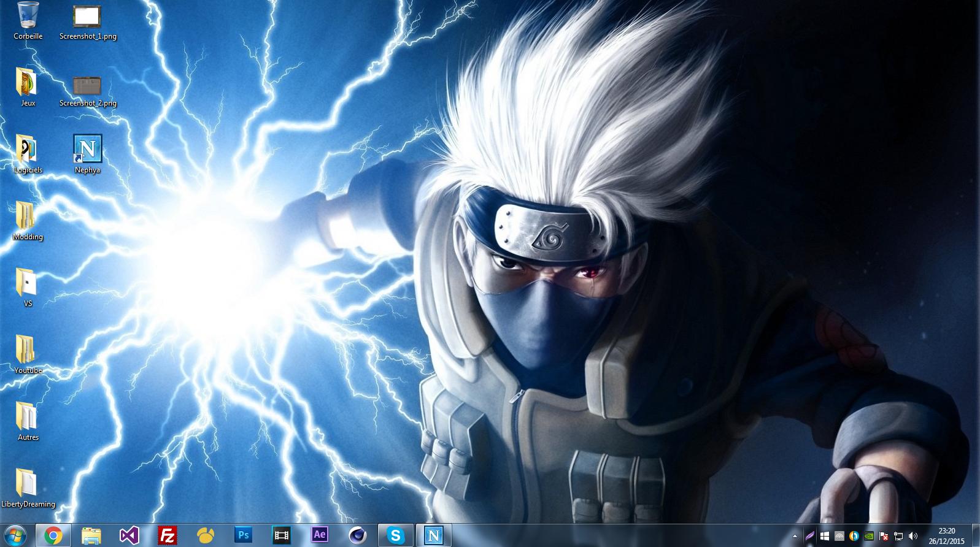Click the gray wireless signal tray icon

click(x=839, y=536)
